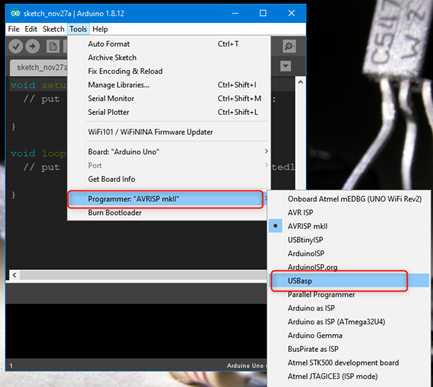Viewport: 433px width, 387px height.
Task: Choose Parallel Programmer option
Action: pyautogui.click(x=348, y=294)
